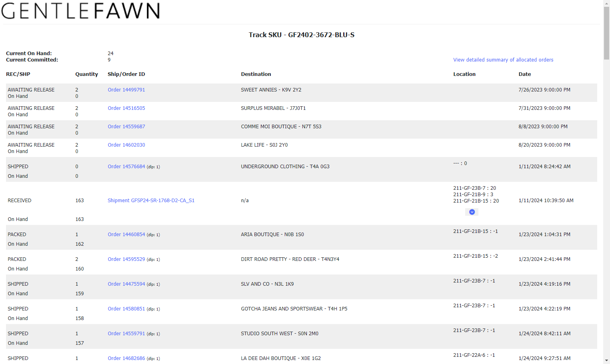
Task: Expand the received locations list arrow
Action: [x=472, y=212]
